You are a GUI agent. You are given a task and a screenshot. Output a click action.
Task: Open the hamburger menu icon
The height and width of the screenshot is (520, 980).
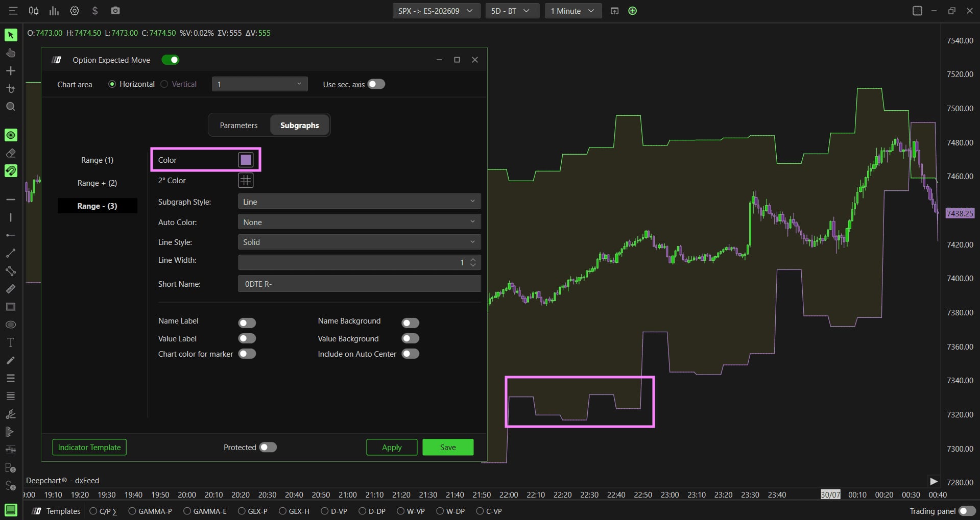pos(13,11)
